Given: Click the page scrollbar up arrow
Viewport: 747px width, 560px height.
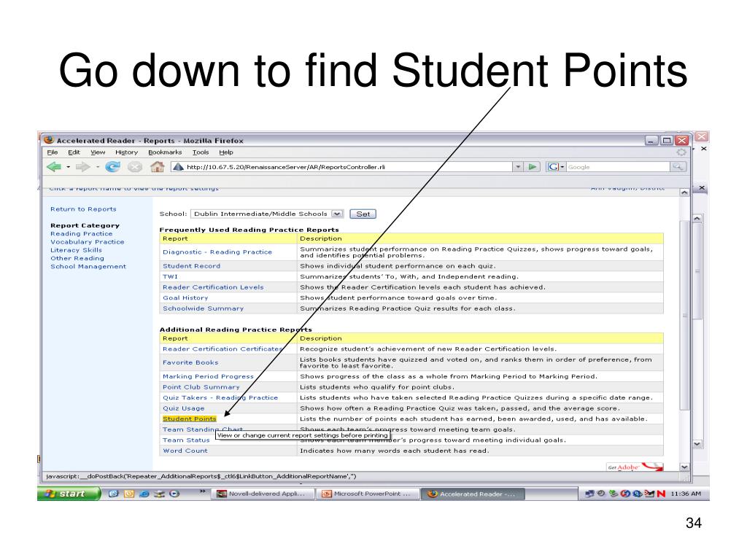Looking at the screenshot, I should pos(684,192).
